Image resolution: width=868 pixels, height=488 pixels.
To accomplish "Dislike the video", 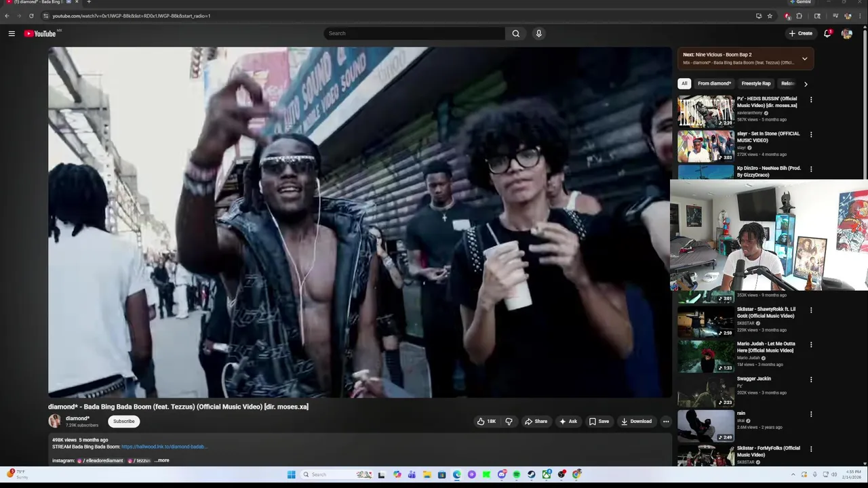I will coord(509,422).
